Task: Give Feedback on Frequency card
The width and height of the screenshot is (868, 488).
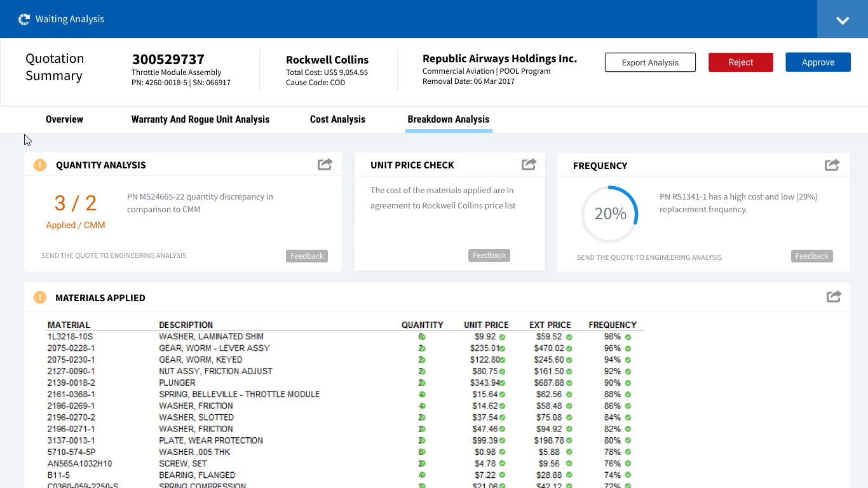Action: tap(812, 256)
